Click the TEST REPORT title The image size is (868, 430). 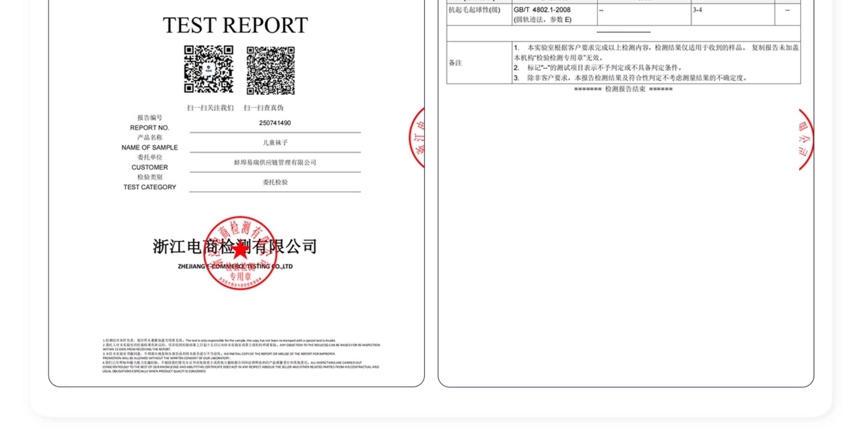point(235,25)
